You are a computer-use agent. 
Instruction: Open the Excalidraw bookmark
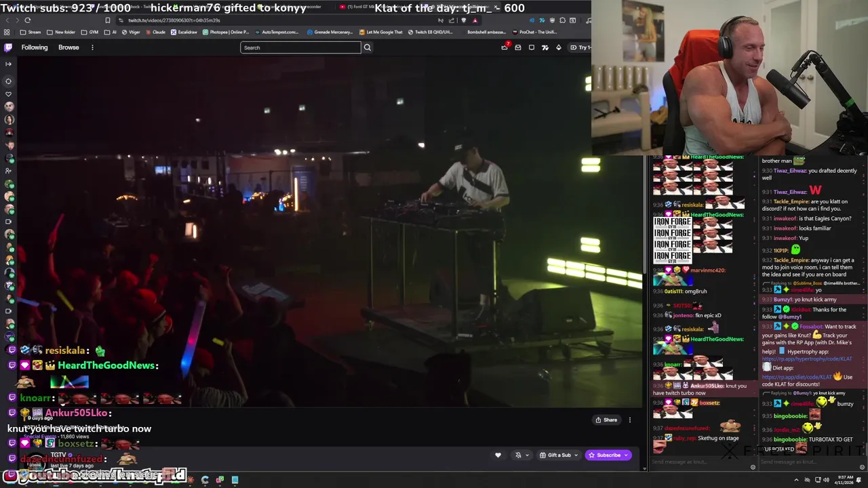[184, 32]
